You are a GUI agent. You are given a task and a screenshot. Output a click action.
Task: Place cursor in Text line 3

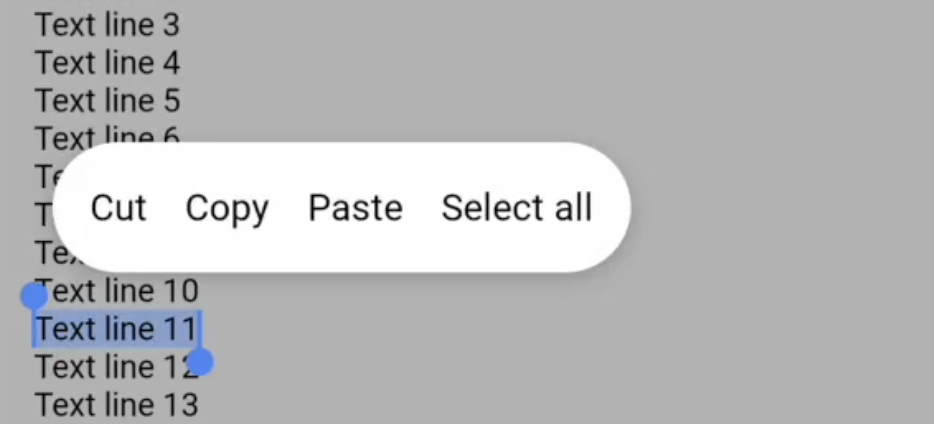tap(107, 24)
